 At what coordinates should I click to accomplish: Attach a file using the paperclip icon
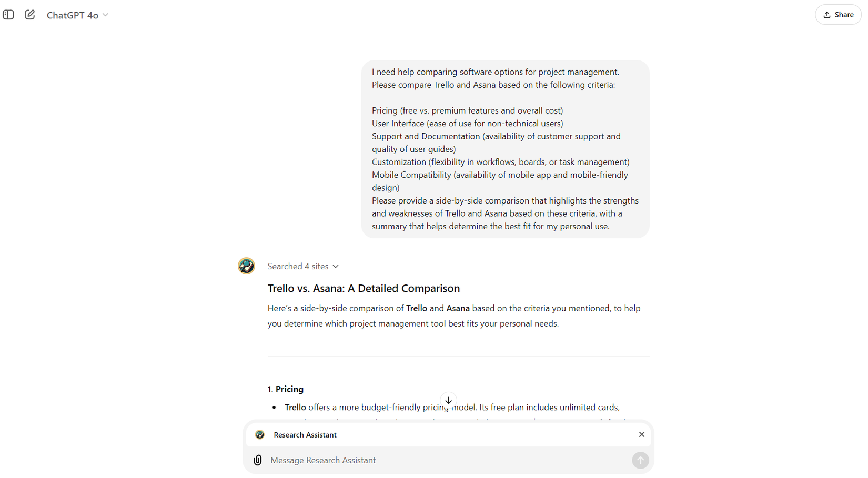pyautogui.click(x=257, y=460)
